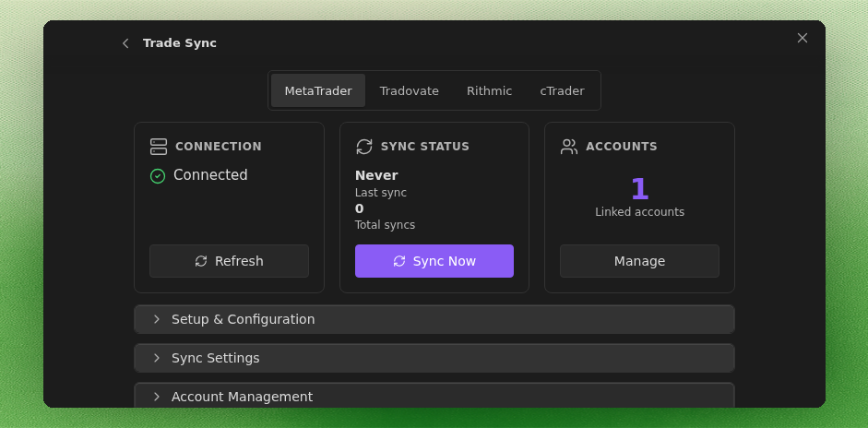Switch to the MetaTrader tab
Screen dimensions: 868x428
(x=318, y=90)
